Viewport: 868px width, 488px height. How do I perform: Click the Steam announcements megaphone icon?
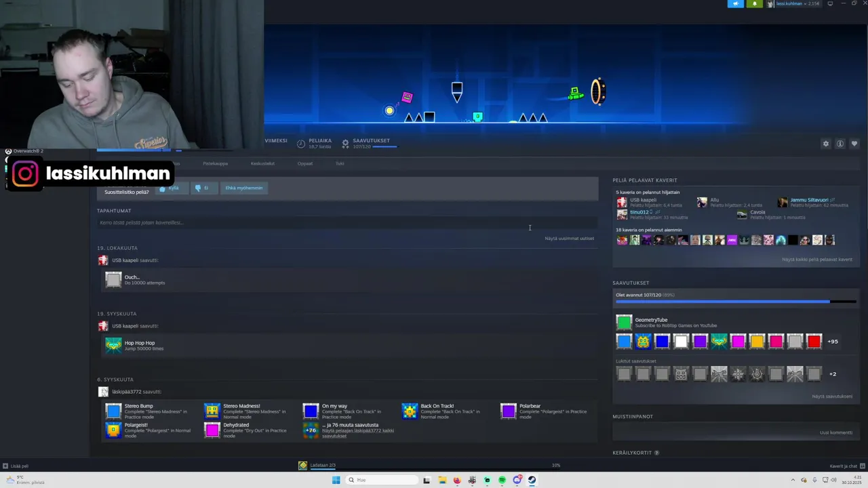(736, 3)
